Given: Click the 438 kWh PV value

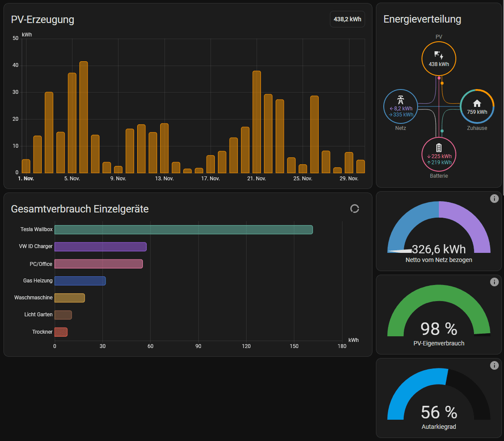Looking at the screenshot, I should (439, 64).
